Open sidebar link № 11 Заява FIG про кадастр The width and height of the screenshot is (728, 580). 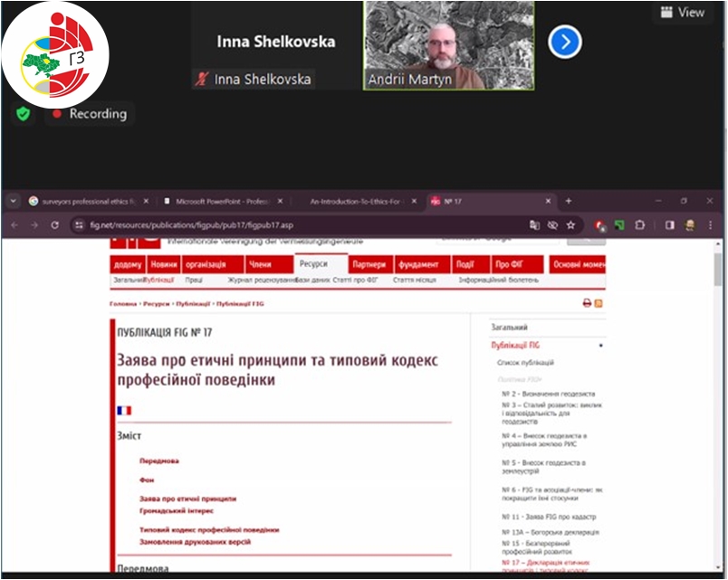point(549,517)
